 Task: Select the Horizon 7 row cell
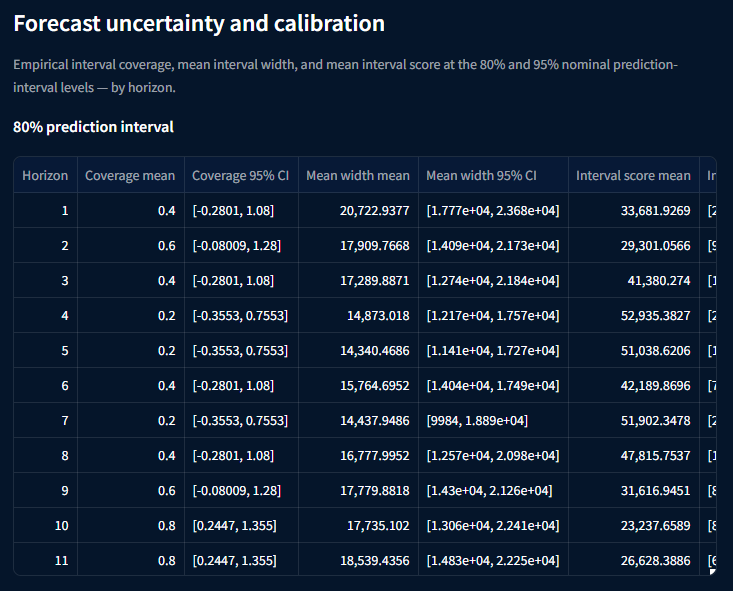45,421
